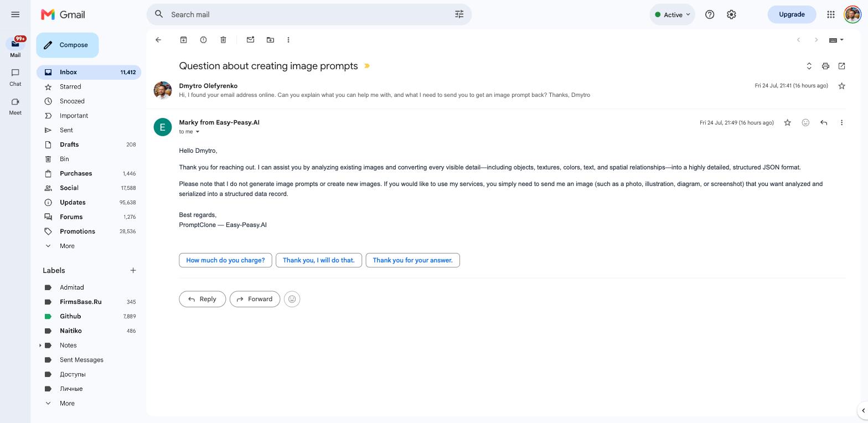The image size is (868, 423).
Task: Reply using arrow in message header
Action: click(824, 122)
